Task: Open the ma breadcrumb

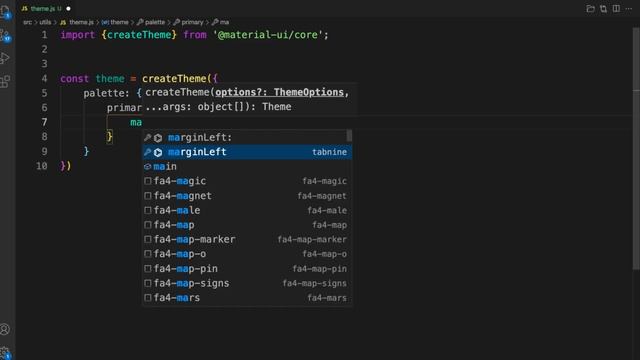Action: [220, 22]
